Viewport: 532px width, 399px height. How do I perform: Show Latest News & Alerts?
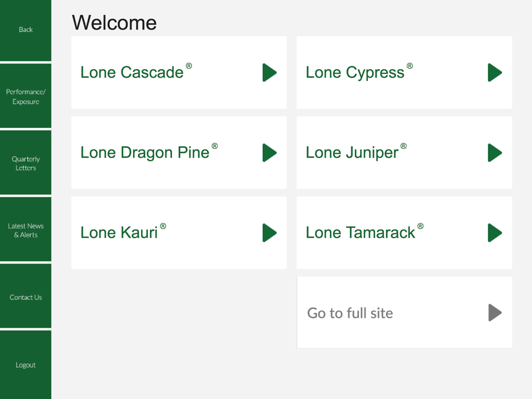pos(26,230)
